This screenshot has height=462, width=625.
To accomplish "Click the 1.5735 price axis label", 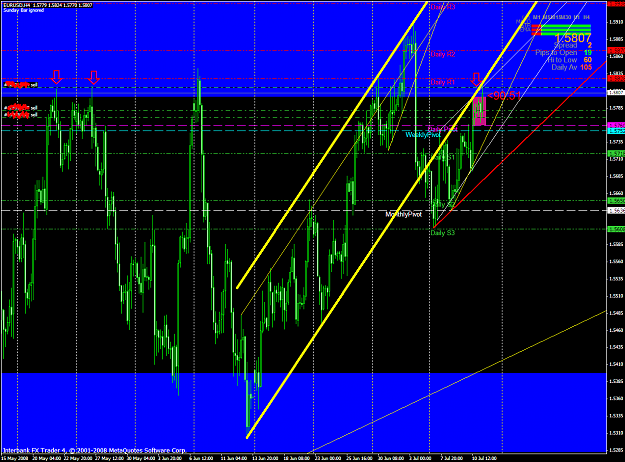I will tap(616, 142).
